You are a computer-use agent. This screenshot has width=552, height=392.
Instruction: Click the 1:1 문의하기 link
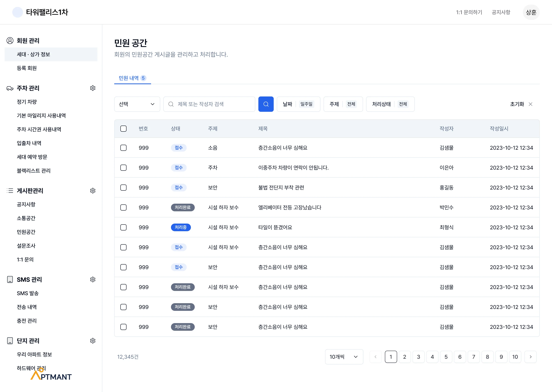pyautogui.click(x=469, y=12)
